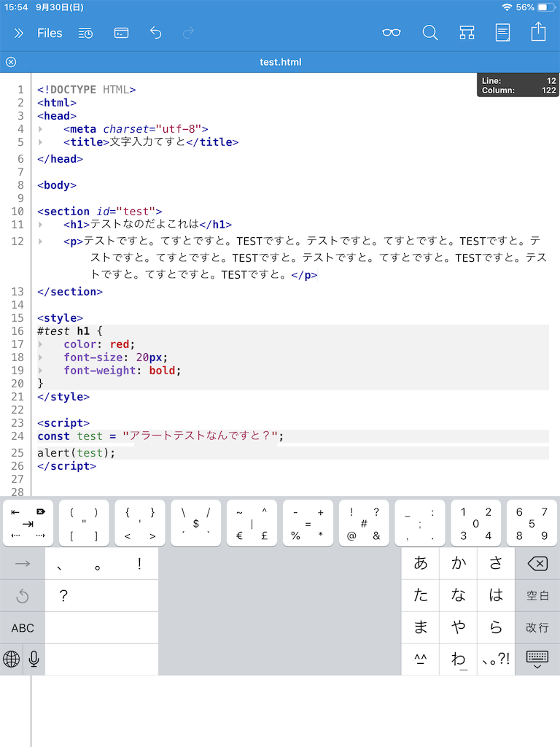Tap the underscore, colon and semicolon key

[x=420, y=523]
